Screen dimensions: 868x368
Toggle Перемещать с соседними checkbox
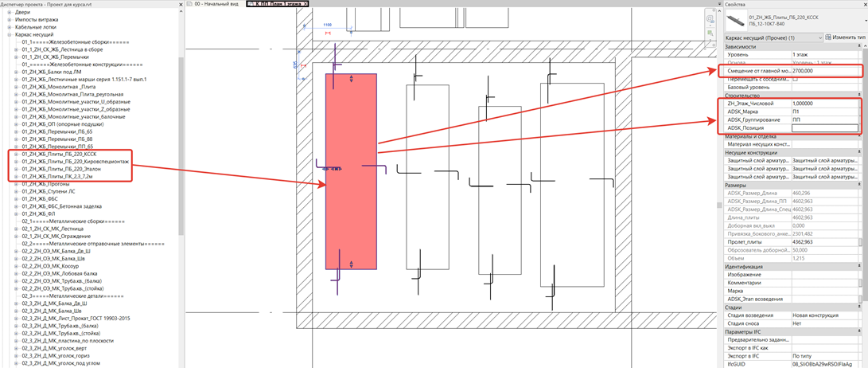[796, 79]
